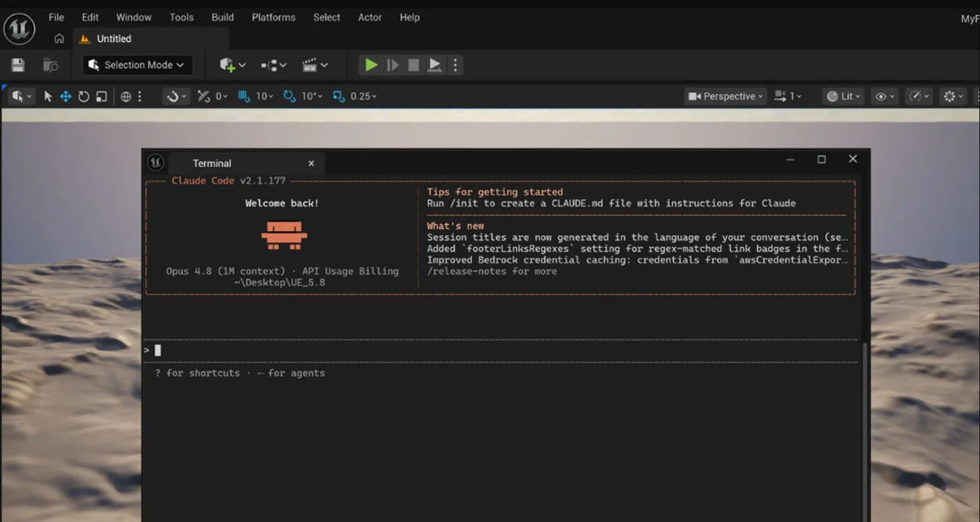Viewport: 980px width, 522px height.
Task: Open the Lit view mode dropdown
Action: pos(844,96)
